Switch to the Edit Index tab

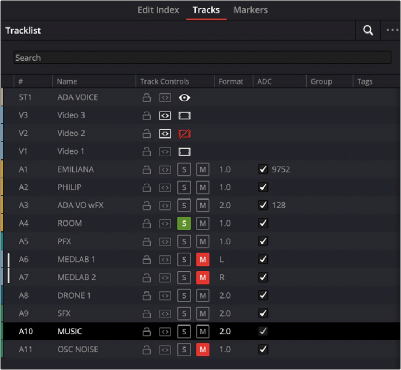(x=158, y=10)
